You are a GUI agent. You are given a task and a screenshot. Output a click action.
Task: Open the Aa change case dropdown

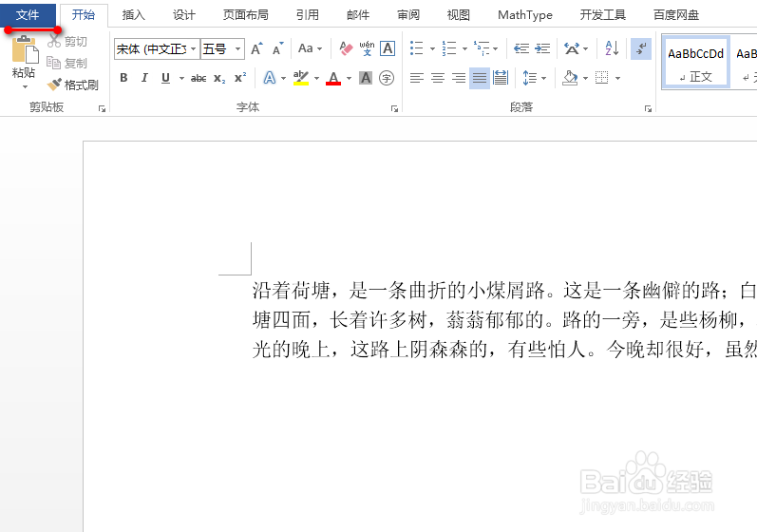coord(310,48)
